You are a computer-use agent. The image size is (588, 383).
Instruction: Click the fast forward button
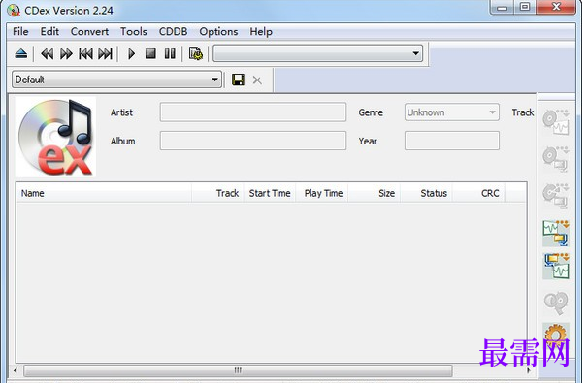tap(66, 53)
